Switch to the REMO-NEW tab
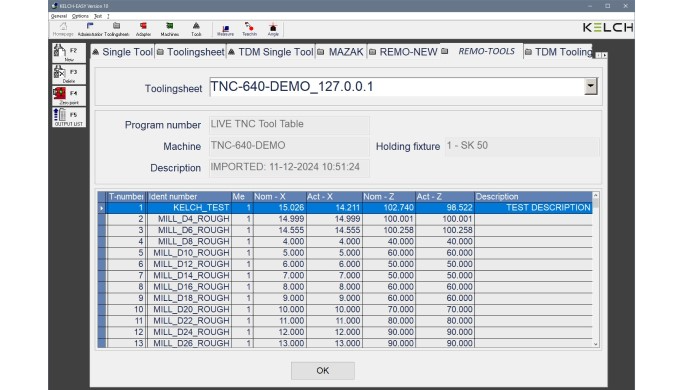The width and height of the screenshot is (680, 390). click(x=403, y=52)
